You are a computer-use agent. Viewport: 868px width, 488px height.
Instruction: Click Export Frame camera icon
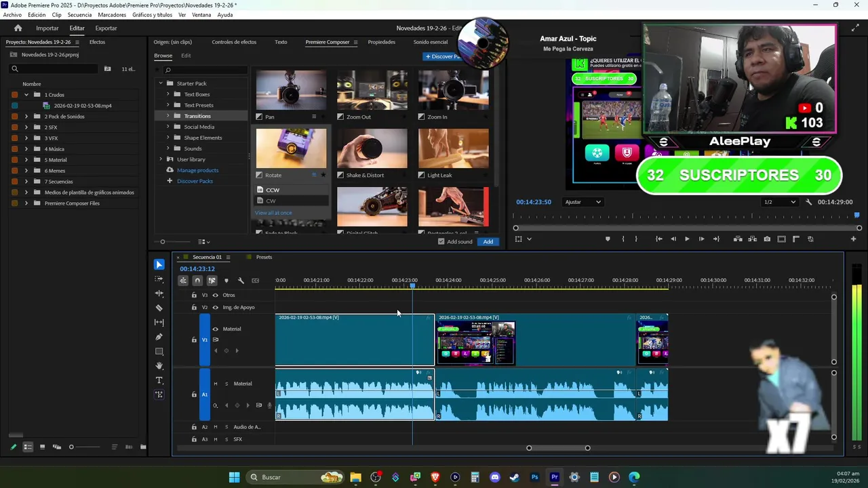[767, 239]
